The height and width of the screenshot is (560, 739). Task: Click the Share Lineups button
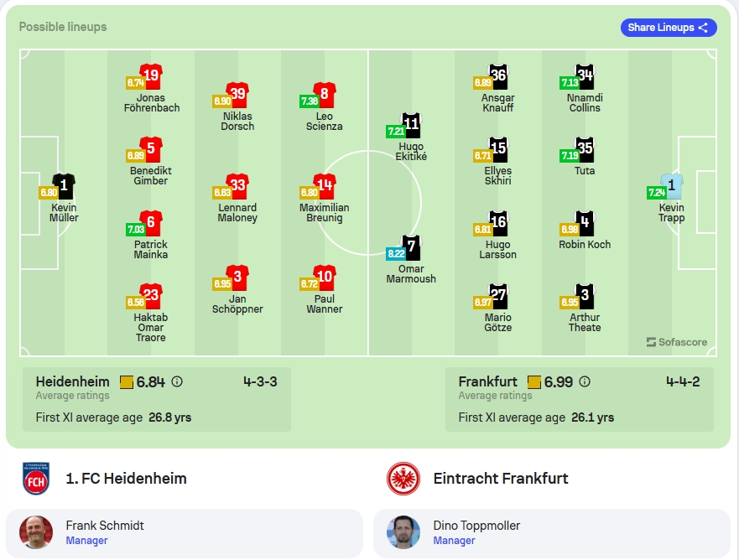click(x=669, y=28)
